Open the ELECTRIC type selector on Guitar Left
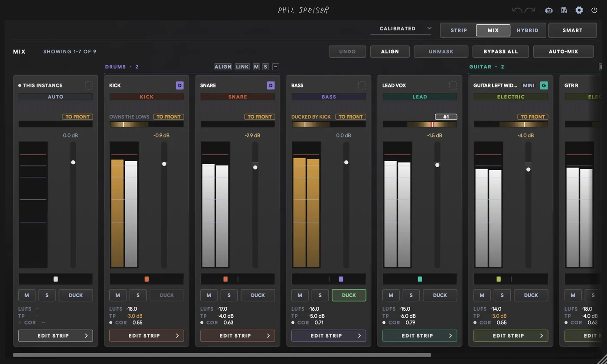 click(511, 97)
